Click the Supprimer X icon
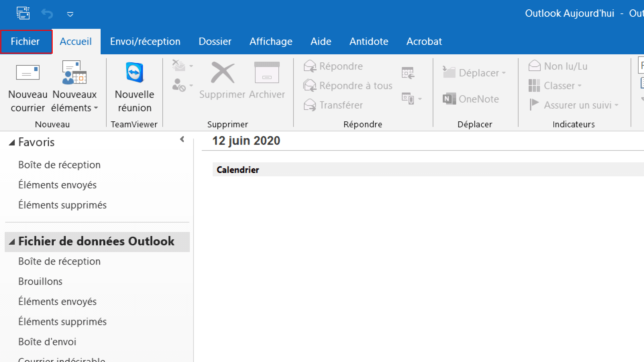 [x=222, y=72]
